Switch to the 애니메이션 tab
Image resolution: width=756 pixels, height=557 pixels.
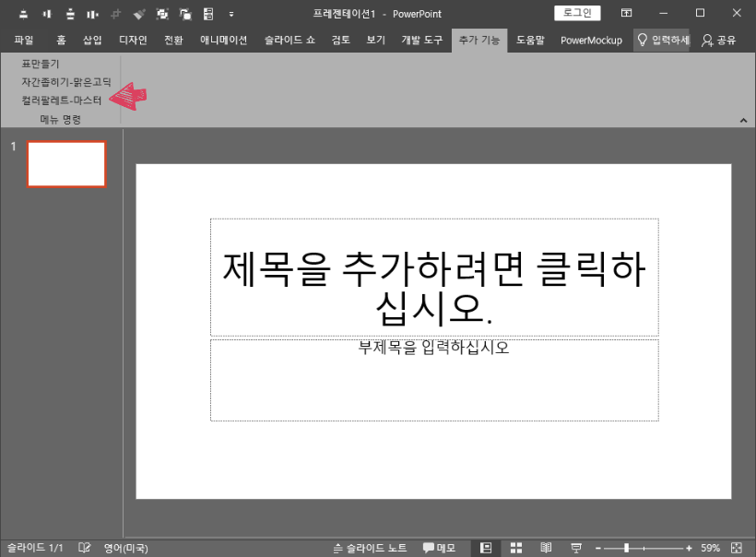(224, 40)
